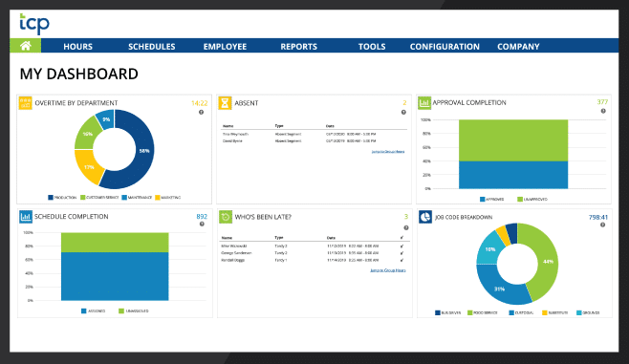Click the Who's Been Late clock icon
This screenshot has height=364, width=629.
(226, 217)
